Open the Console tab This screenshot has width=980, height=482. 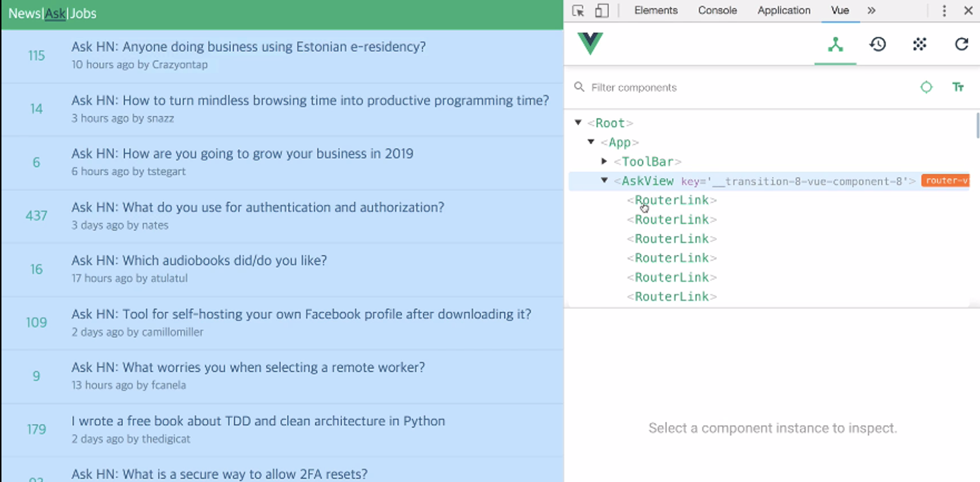click(x=718, y=11)
